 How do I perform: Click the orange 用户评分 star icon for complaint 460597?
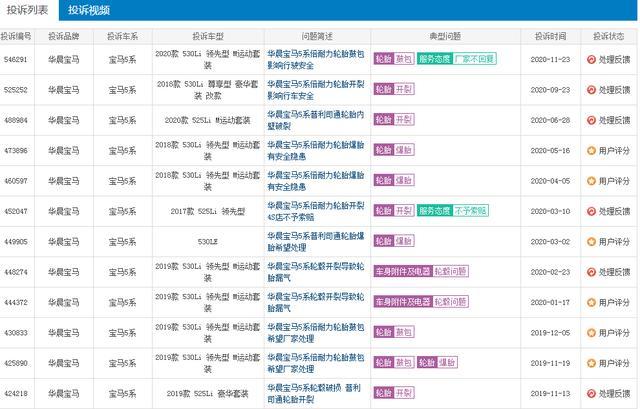click(591, 181)
